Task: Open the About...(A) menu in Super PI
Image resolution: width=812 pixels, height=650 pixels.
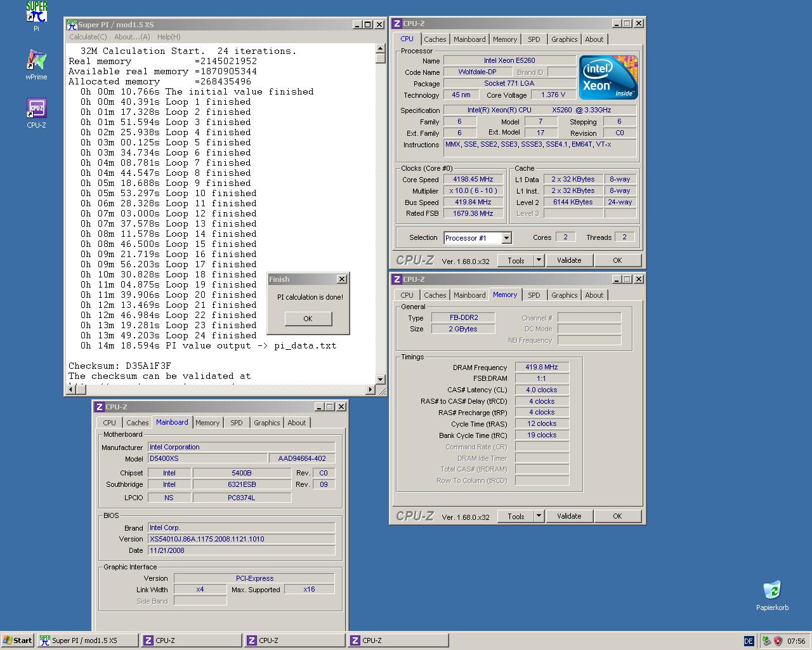Action: 132,37
